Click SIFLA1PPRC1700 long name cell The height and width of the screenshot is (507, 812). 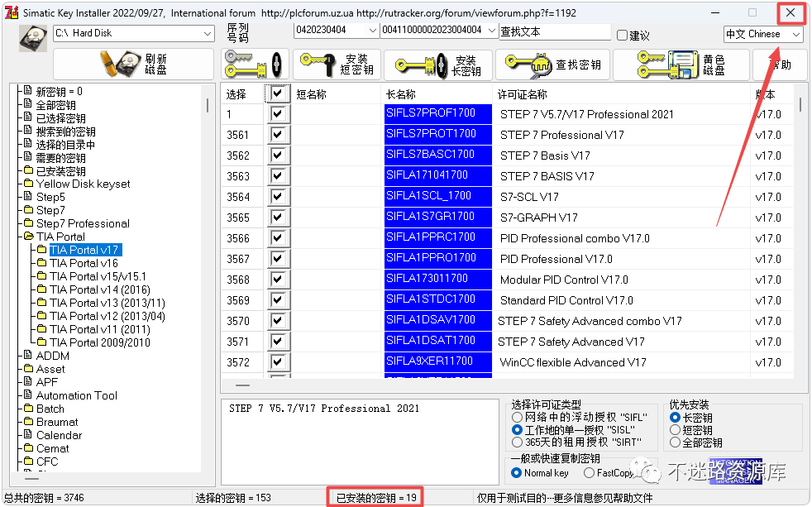437,237
